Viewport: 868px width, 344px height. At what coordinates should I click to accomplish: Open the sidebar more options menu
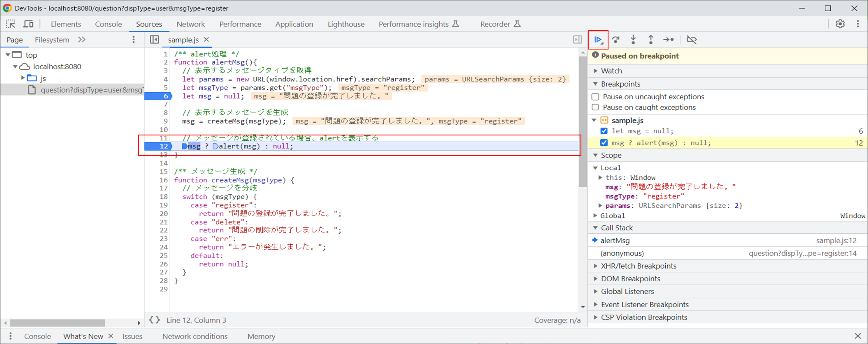coord(134,39)
